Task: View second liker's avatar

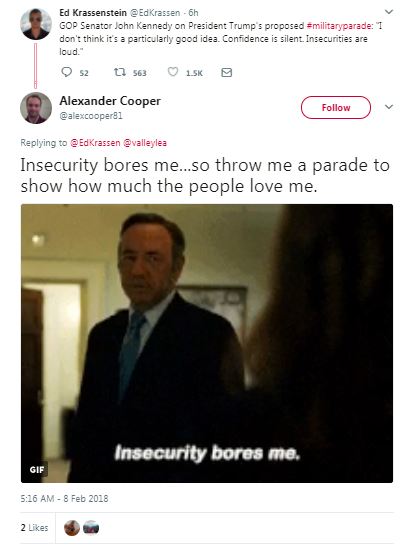Action: [x=91, y=528]
